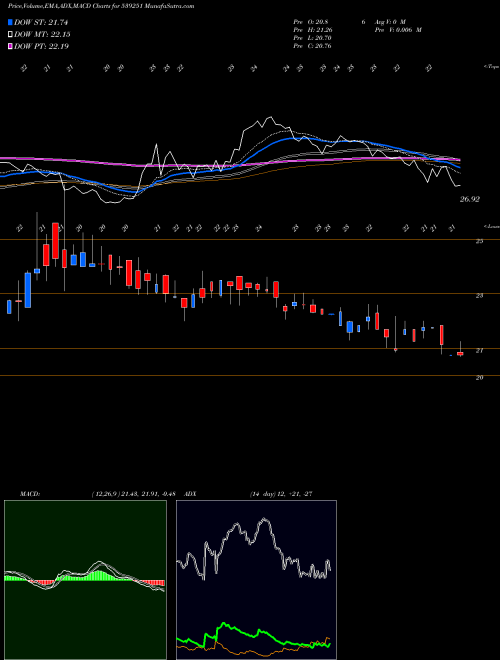Click the blue DOW ST legend swatch
The image size is (500, 660).
click(x=10, y=22)
